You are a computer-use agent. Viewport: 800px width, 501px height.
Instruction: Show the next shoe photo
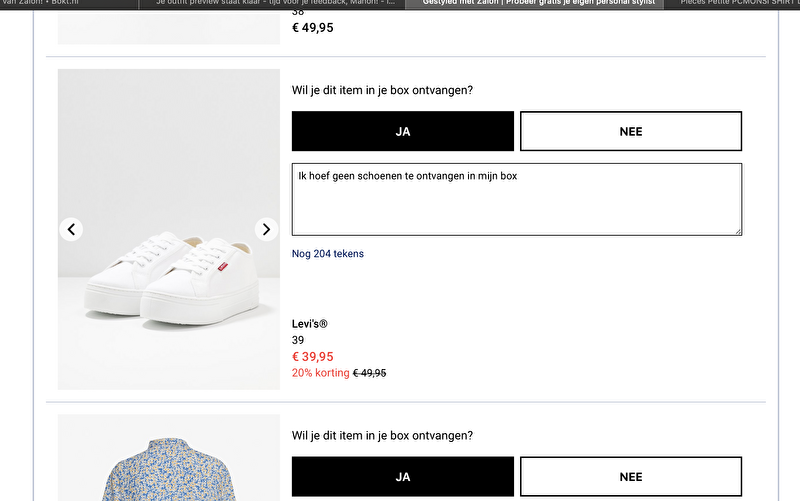coord(266,230)
